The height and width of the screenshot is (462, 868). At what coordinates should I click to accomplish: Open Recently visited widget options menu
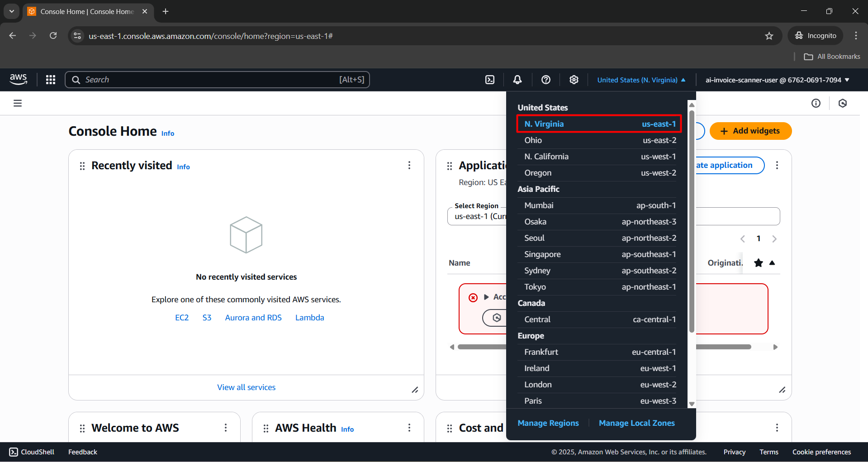pyautogui.click(x=409, y=166)
